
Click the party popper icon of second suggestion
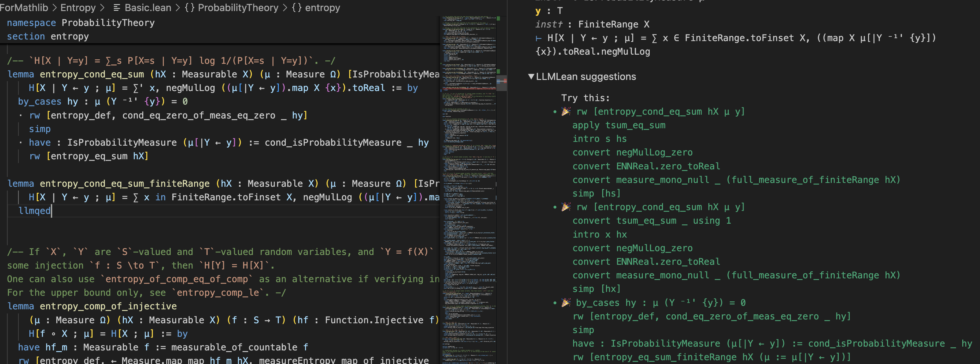pyautogui.click(x=566, y=207)
